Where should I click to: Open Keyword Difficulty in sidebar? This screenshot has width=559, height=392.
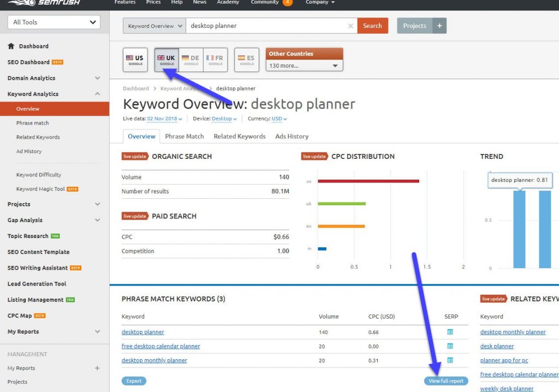click(x=39, y=174)
